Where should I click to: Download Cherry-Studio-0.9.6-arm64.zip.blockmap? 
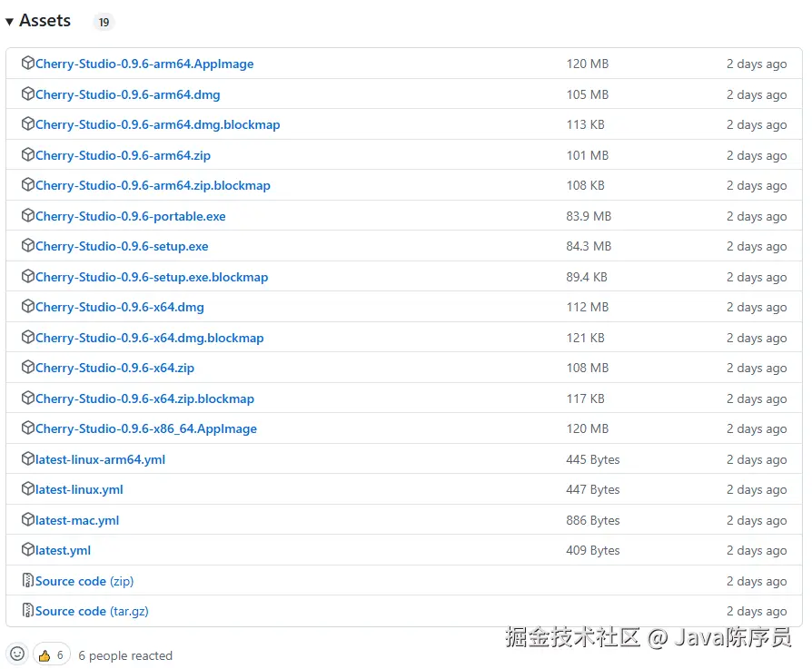click(153, 185)
